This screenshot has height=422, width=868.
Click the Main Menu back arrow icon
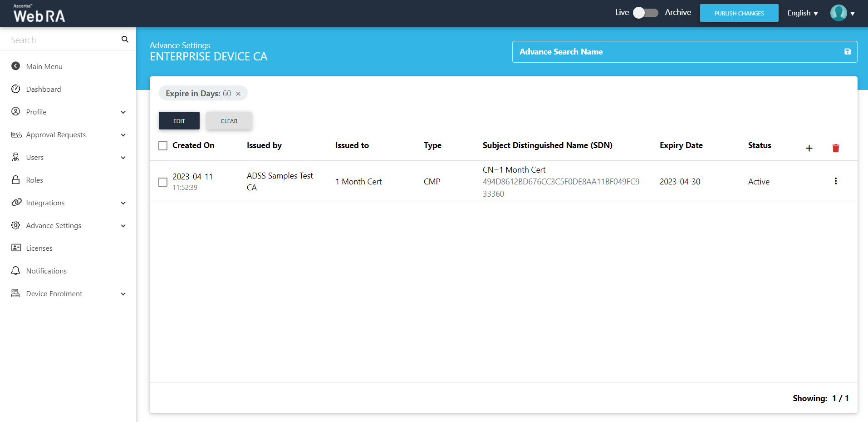point(16,66)
